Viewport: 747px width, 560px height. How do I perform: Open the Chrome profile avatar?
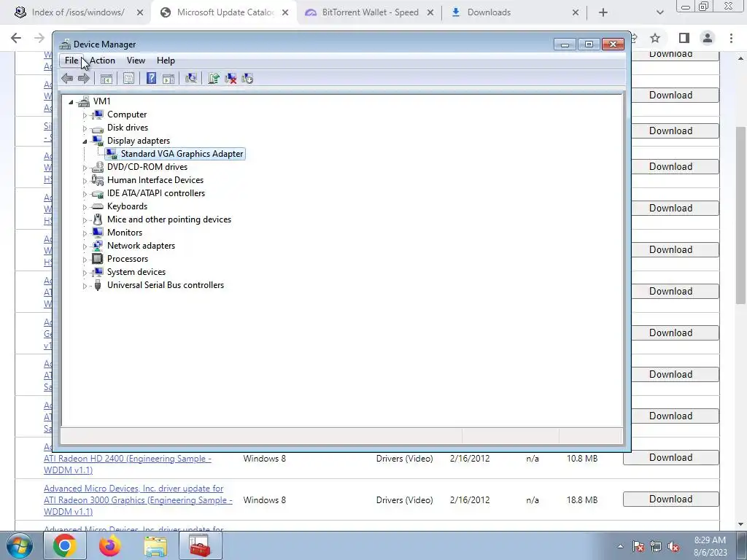[x=708, y=38]
